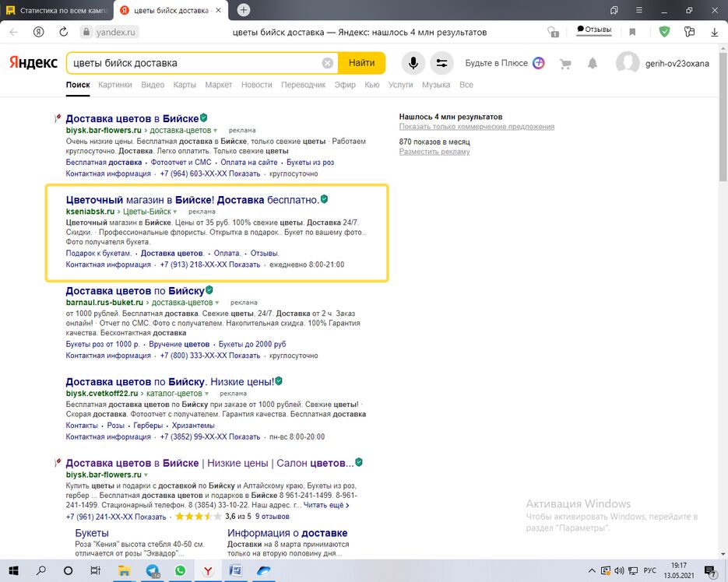
Task: Expand dropdown arrow after barnaul.rus-buket.ru доставка-цветов
Action: (217, 303)
